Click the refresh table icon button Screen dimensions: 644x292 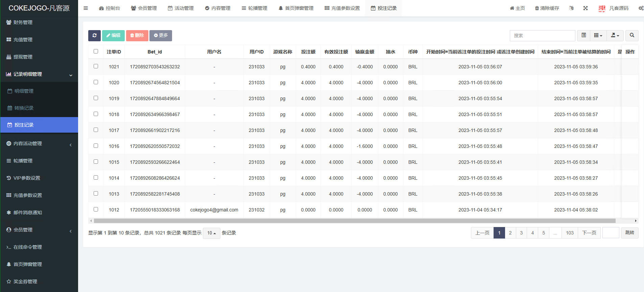94,36
